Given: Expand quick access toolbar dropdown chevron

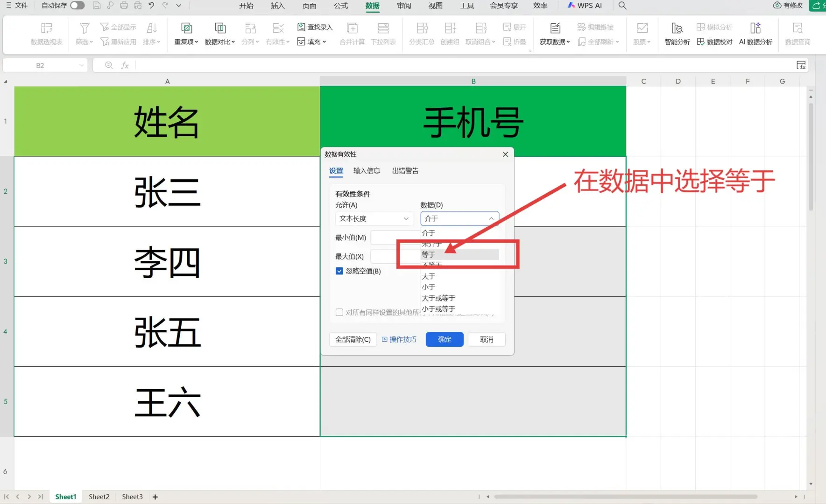Looking at the screenshot, I should point(179,6).
